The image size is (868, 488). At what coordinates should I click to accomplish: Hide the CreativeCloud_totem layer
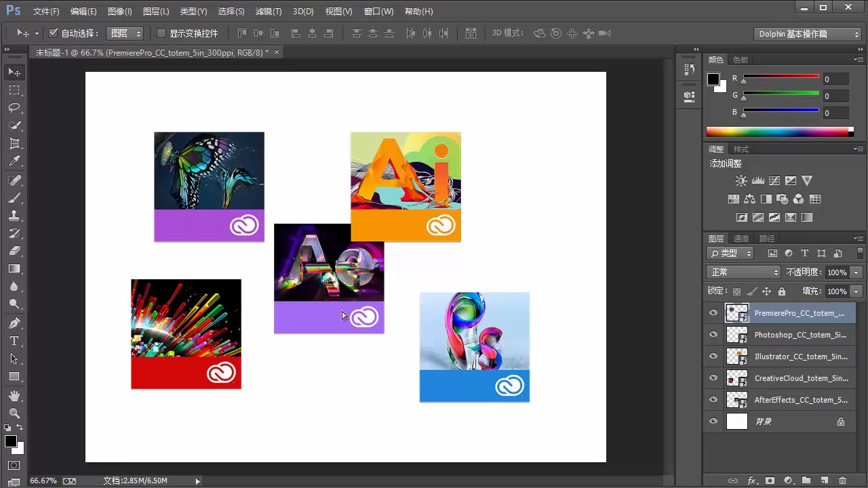point(713,378)
